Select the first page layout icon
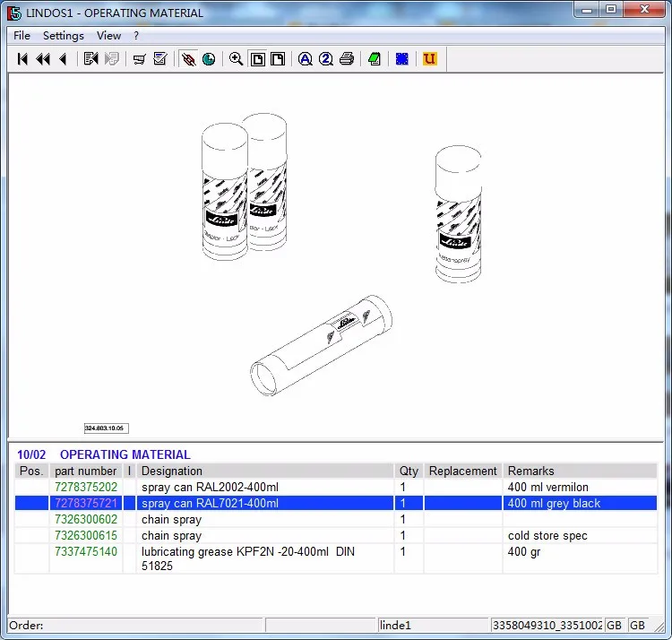 point(257,59)
